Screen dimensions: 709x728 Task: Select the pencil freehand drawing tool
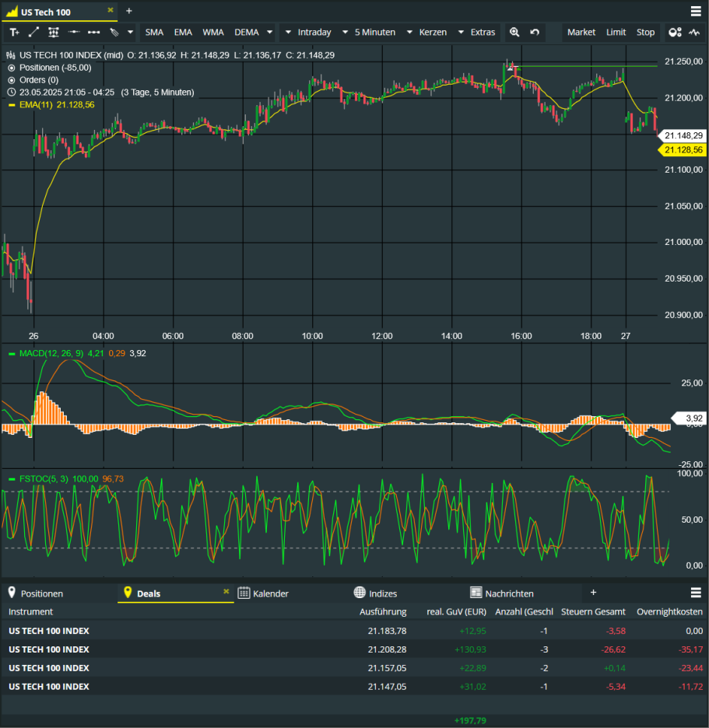pyautogui.click(x=114, y=32)
